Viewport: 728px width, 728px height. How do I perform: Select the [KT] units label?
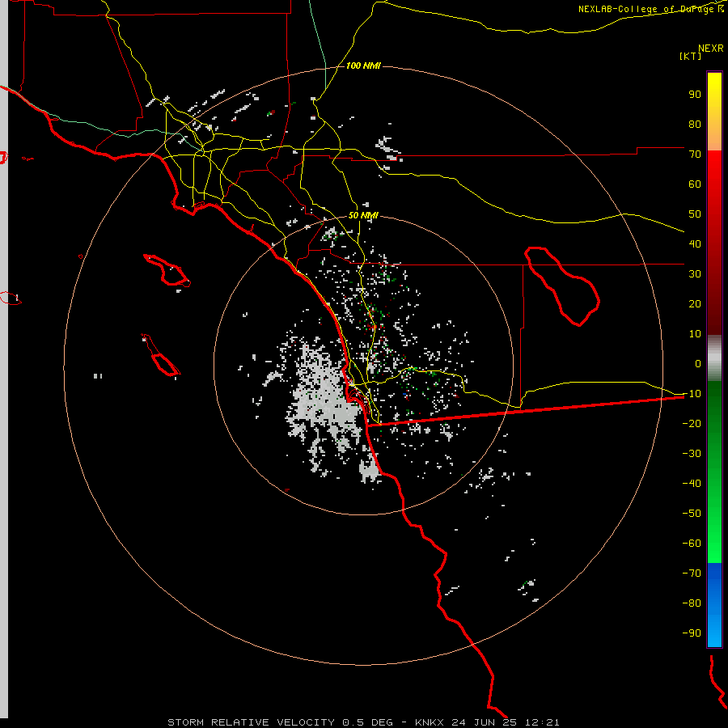[691, 56]
